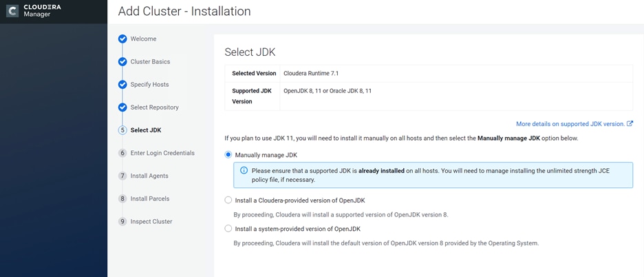Click the Specify Hosts checkmark icon

click(x=122, y=84)
